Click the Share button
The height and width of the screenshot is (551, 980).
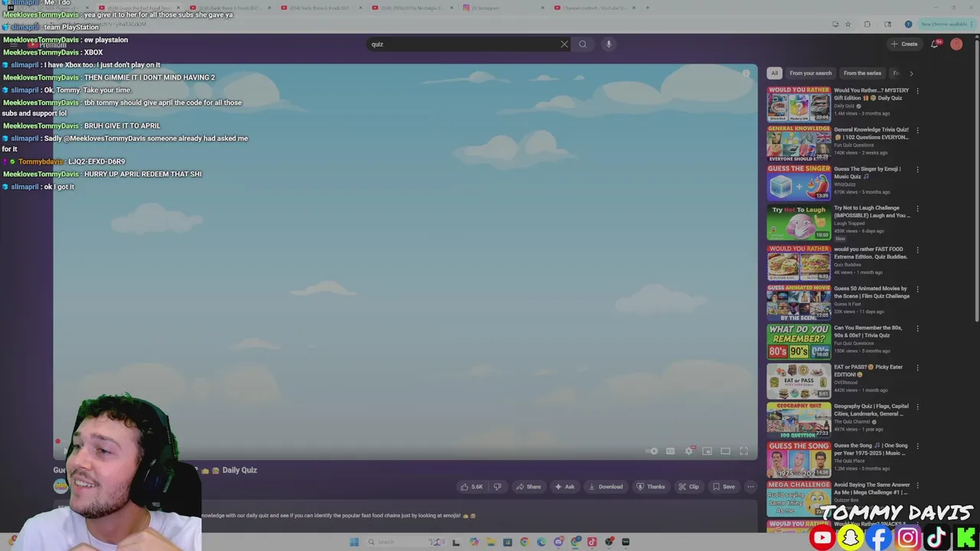click(x=528, y=487)
